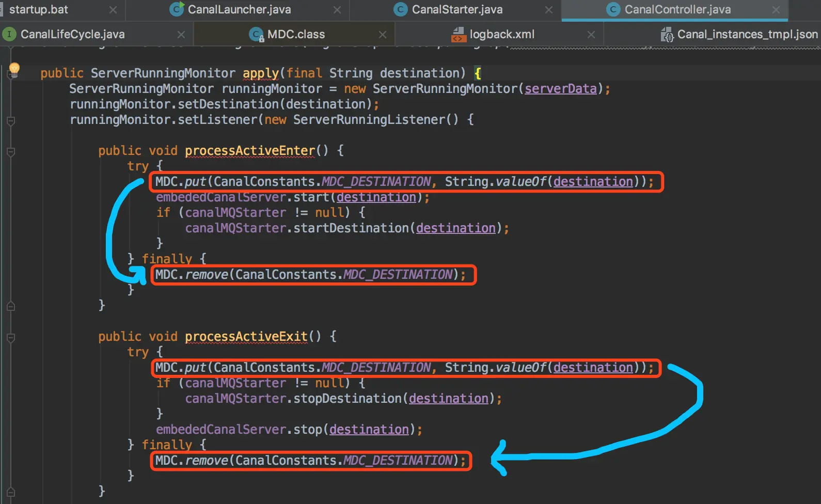The width and height of the screenshot is (821, 504).
Task: Close the CanalLifeCycle.java tab
Action: point(181,35)
